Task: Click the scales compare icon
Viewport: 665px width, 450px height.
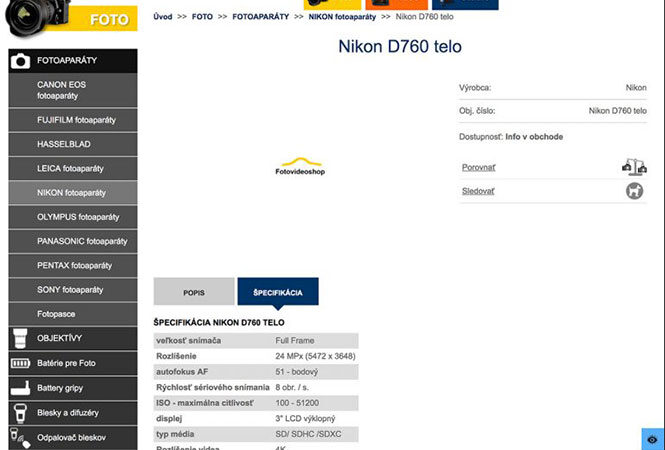Action: pyautogui.click(x=634, y=167)
